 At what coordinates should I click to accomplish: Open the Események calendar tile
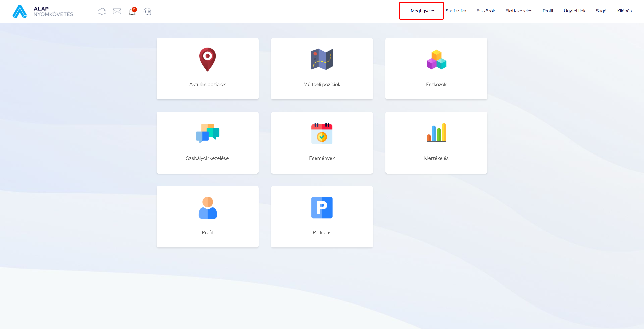(x=322, y=143)
